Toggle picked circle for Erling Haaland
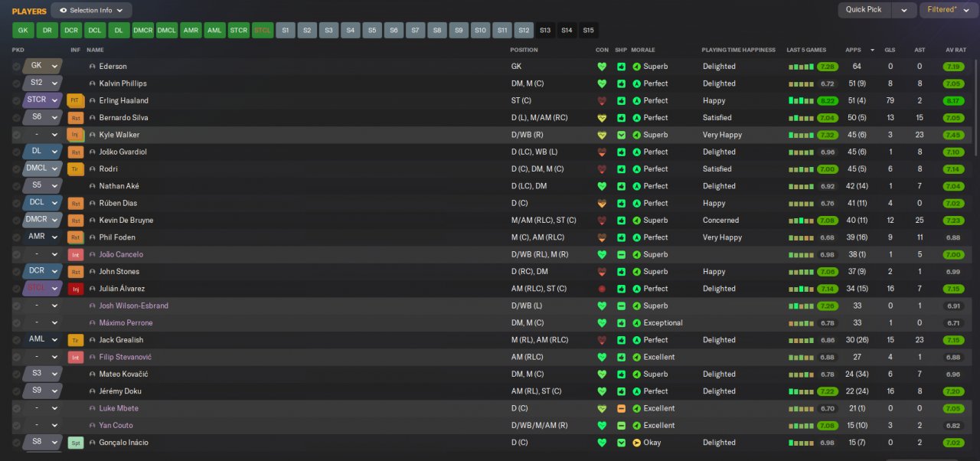The width and height of the screenshot is (980, 461). [17, 100]
